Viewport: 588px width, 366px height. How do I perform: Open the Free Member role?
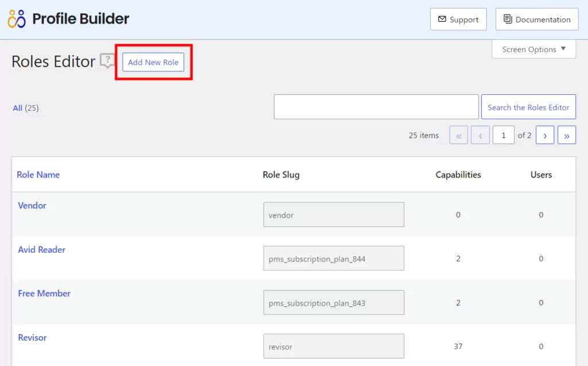coord(44,294)
